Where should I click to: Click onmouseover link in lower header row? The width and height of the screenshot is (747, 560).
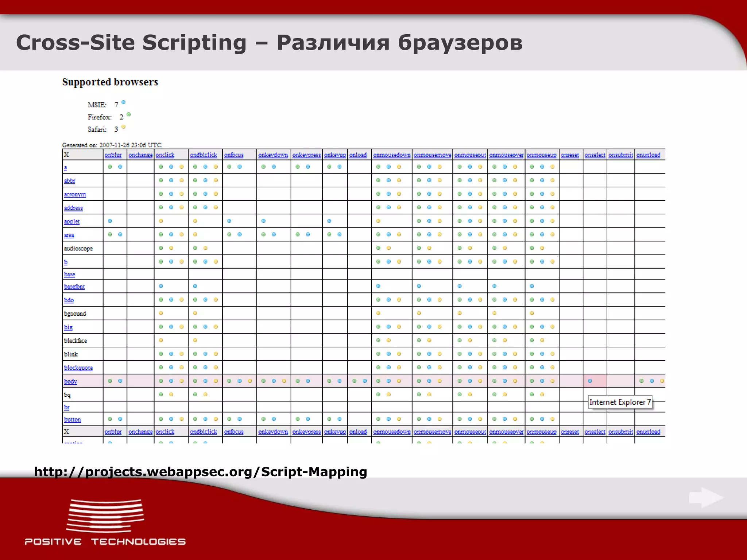pyautogui.click(x=506, y=432)
